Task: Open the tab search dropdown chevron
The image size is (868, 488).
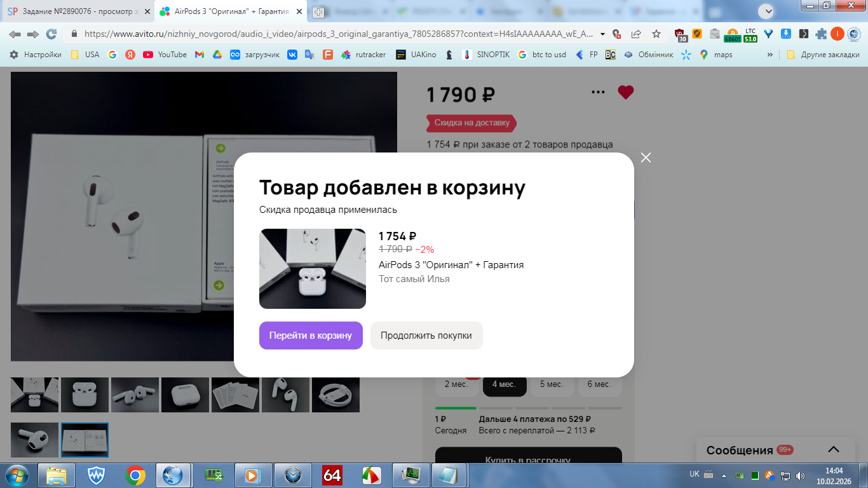Action: tap(767, 11)
